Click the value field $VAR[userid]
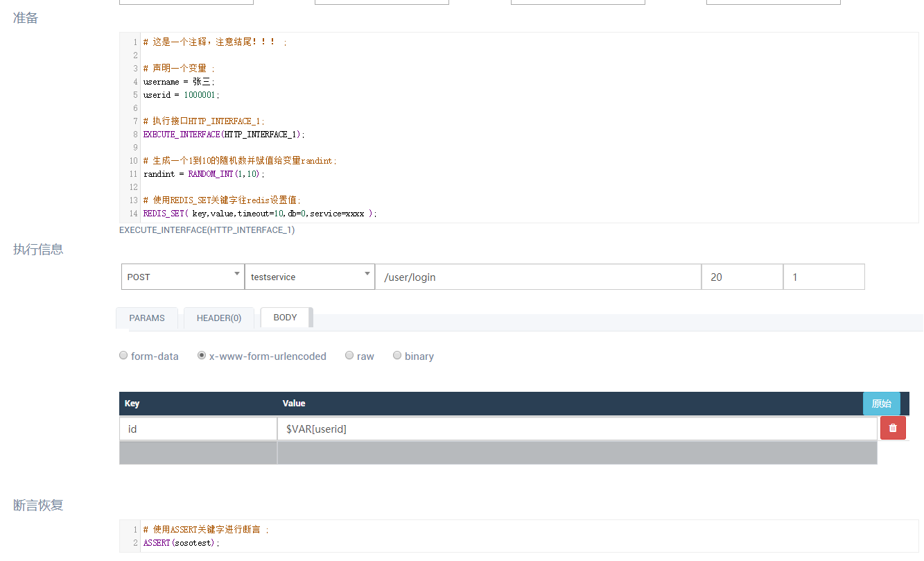Image resolution: width=924 pixels, height=561 pixels. (577, 429)
